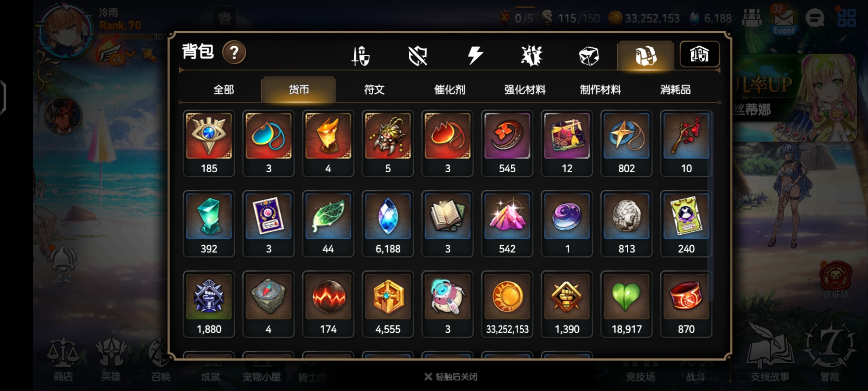Select the gold coin item showing 33,252,153
The height and width of the screenshot is (391, 868).
pos(507,304)
